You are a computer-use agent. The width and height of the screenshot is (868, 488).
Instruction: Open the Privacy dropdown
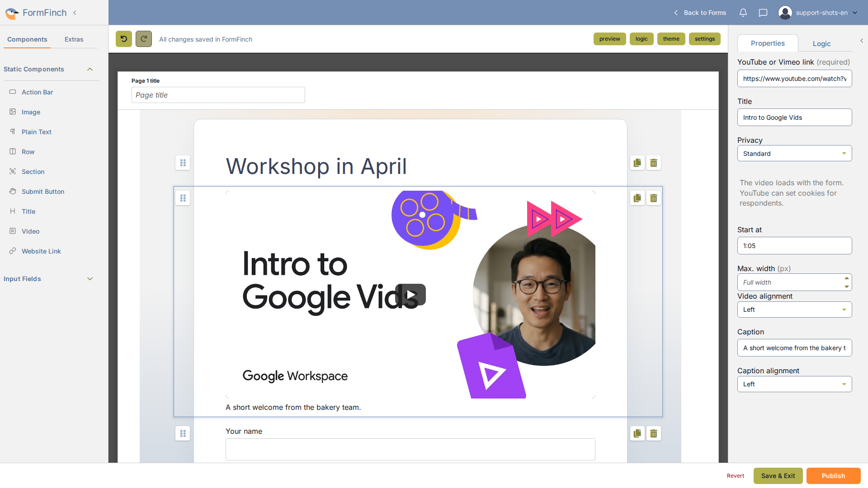[794, 153]
